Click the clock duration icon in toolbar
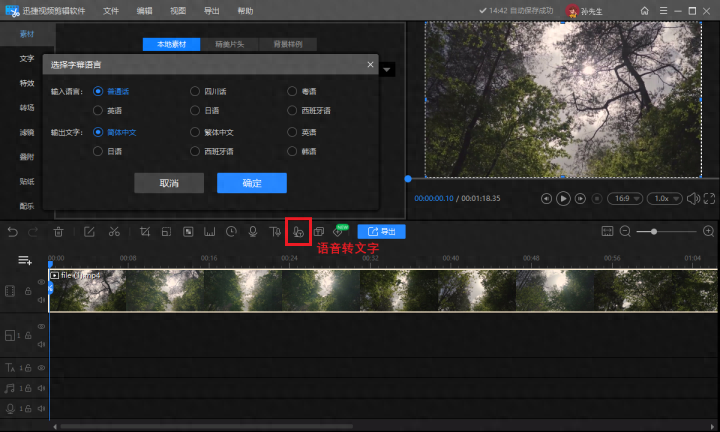 point(231,232)
